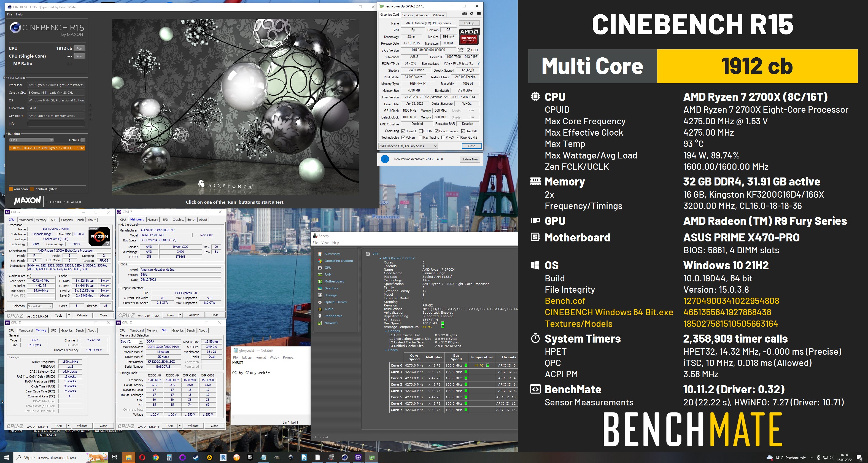Collapse the Caches section in Speccy

[386, 331]
